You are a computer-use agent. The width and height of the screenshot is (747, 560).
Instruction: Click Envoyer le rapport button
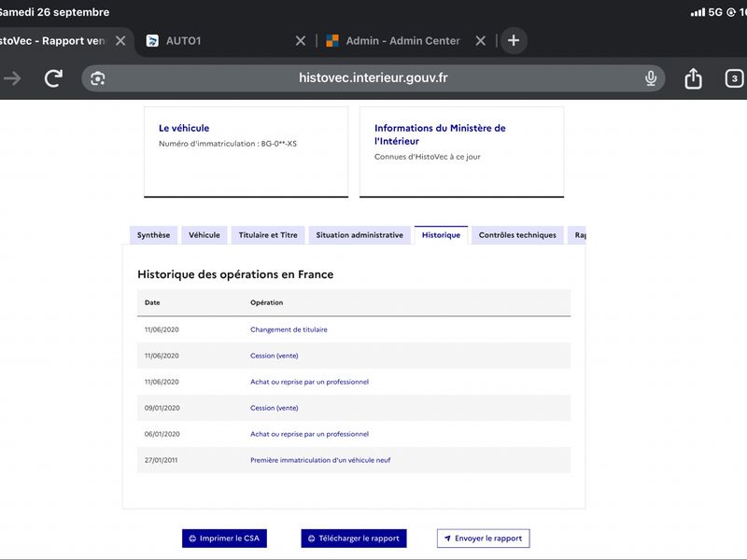pos(483,539)
